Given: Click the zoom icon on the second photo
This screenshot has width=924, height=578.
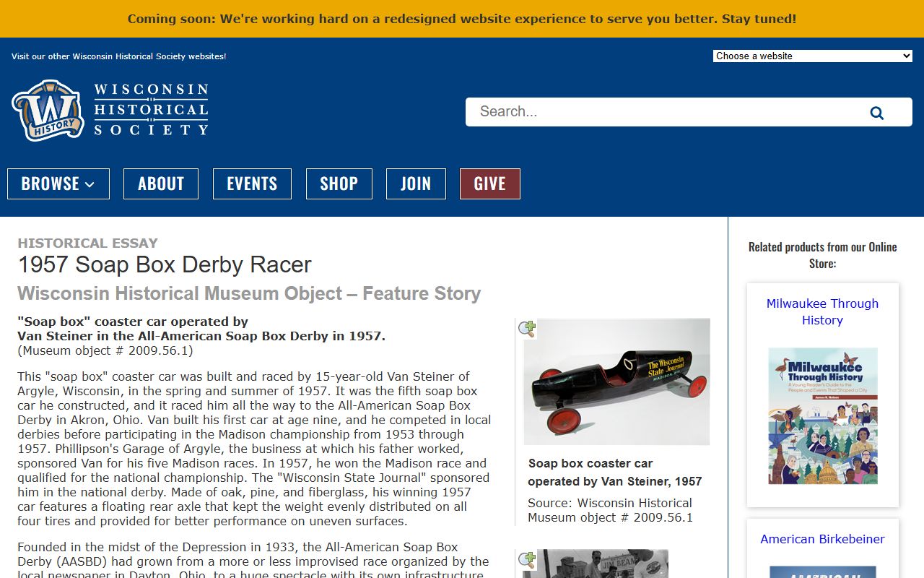Looking at the screenshot, I should coord(528,561).
